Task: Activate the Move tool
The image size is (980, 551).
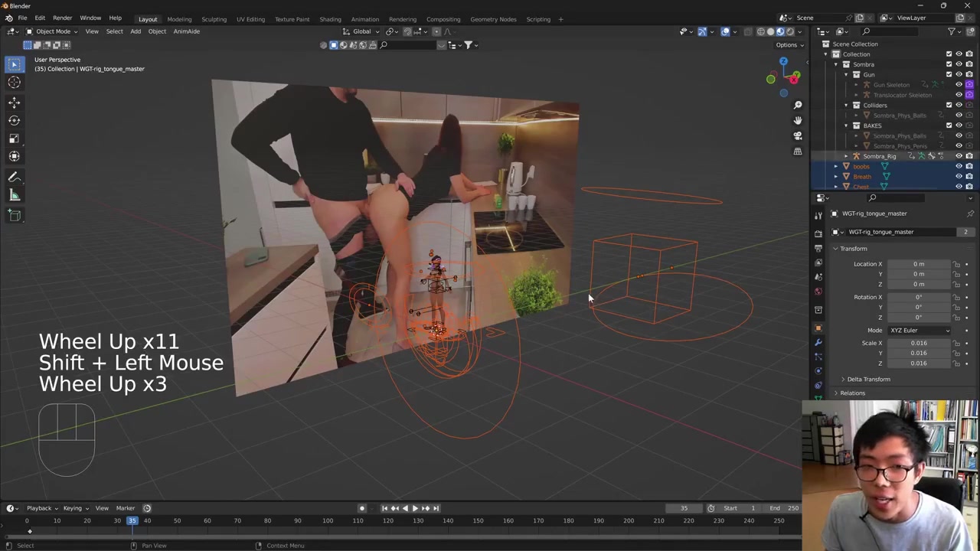Action: (x=14, y=102)
